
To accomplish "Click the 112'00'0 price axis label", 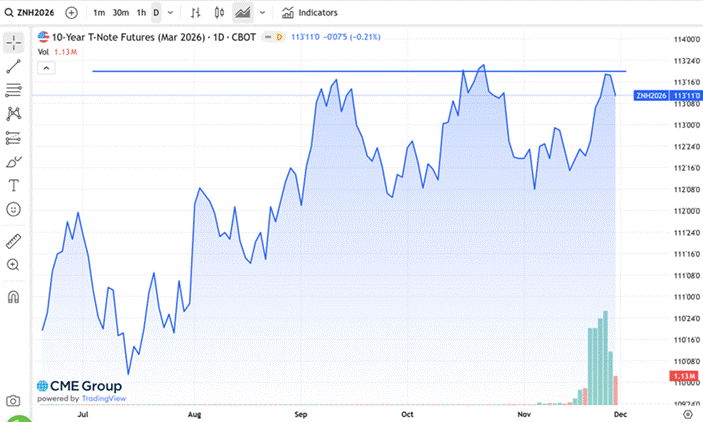I will 686,211.
